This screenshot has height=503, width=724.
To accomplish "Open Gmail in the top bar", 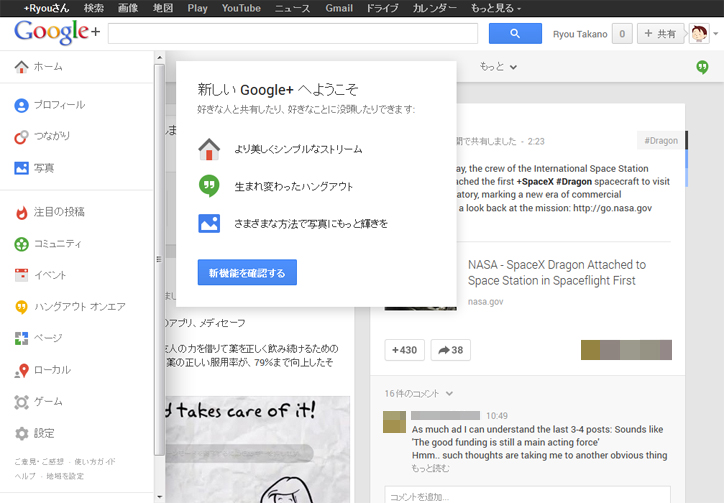I will [x=339, y=8].
